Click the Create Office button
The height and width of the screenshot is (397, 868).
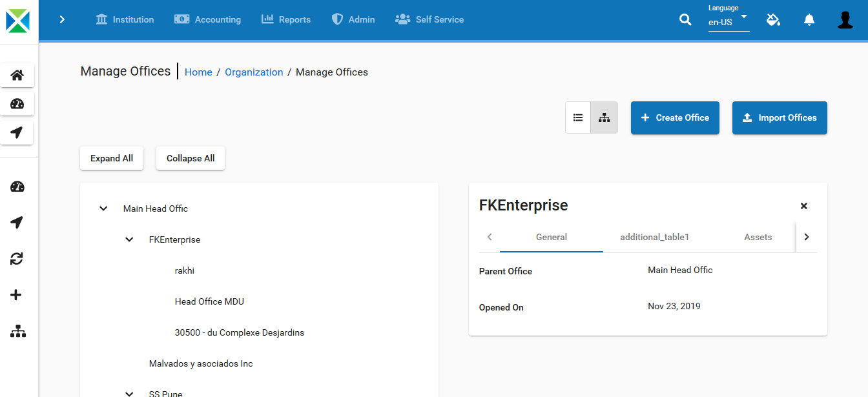click(675, 117)
